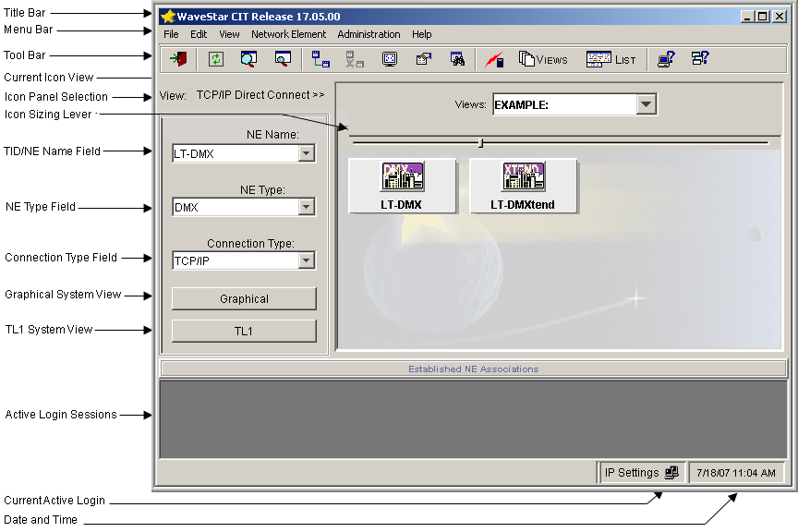The height and width of the screenshot is (532, 798).
Task: Open the View menu
Action: (229, 34)
